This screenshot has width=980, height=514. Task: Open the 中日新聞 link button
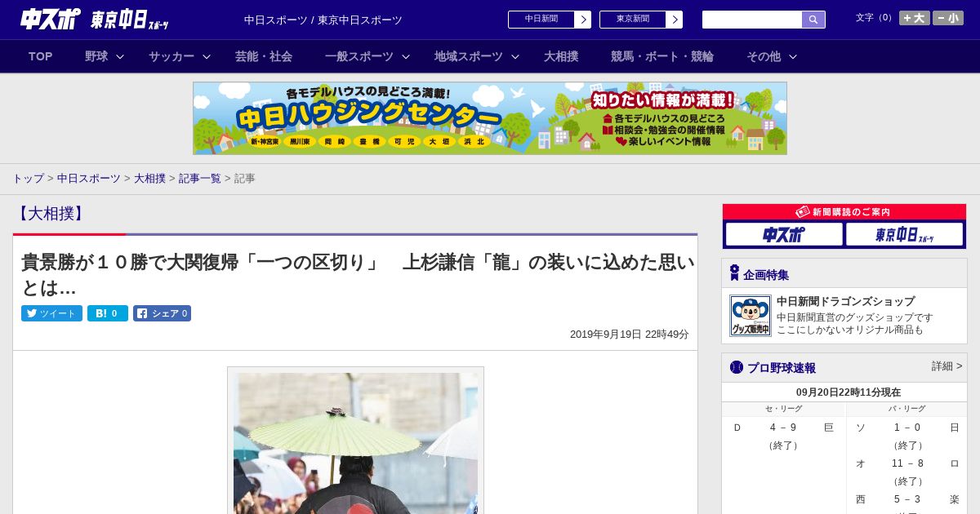point(550,20)
